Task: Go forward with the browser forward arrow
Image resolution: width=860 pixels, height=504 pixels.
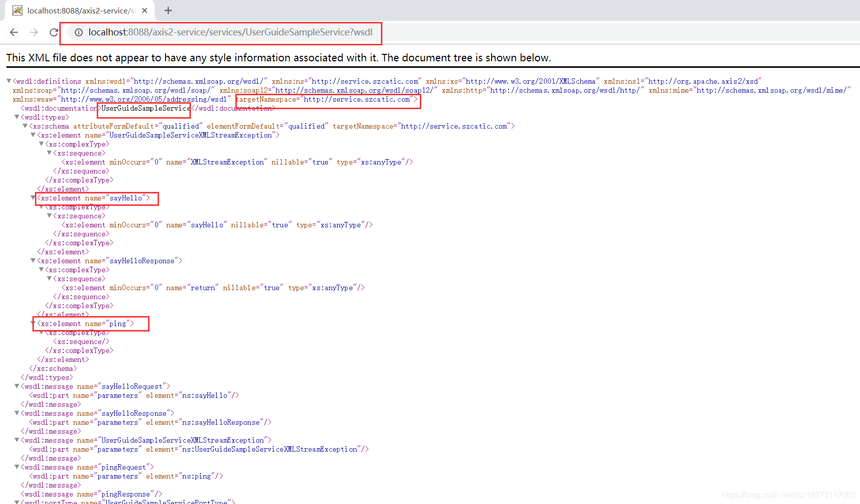Action: pyautogui.click(x=34, y=32)
